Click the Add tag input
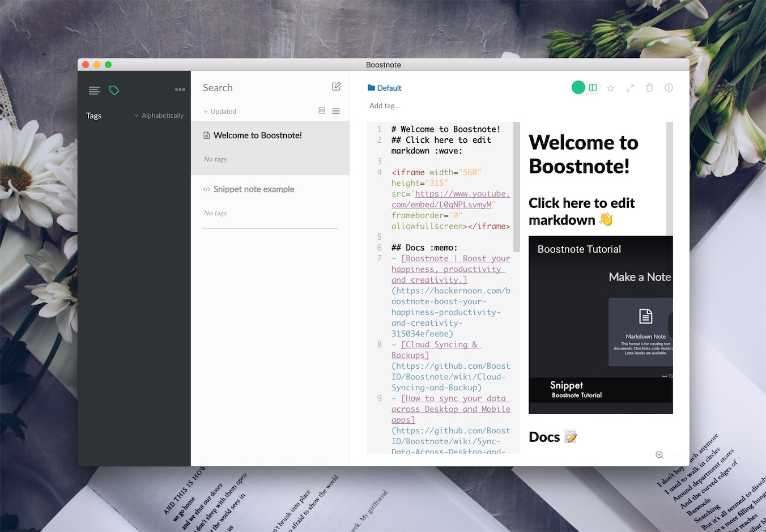The height and width of the screenshot is (532, 766). (385, 105)
